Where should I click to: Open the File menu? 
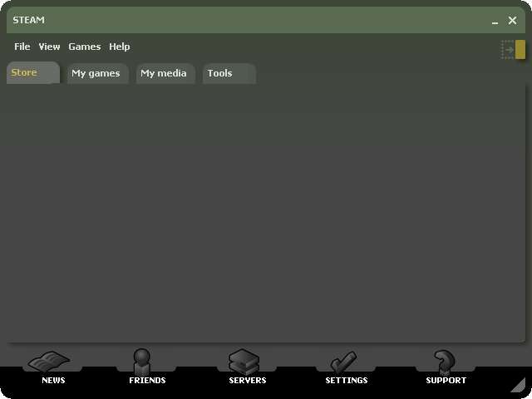pos(22,47)
